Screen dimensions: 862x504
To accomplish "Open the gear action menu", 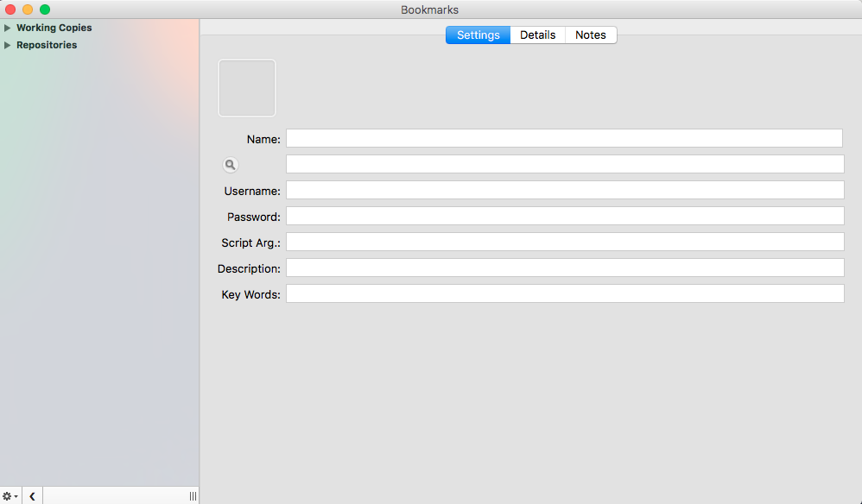I will click(10, 496).
